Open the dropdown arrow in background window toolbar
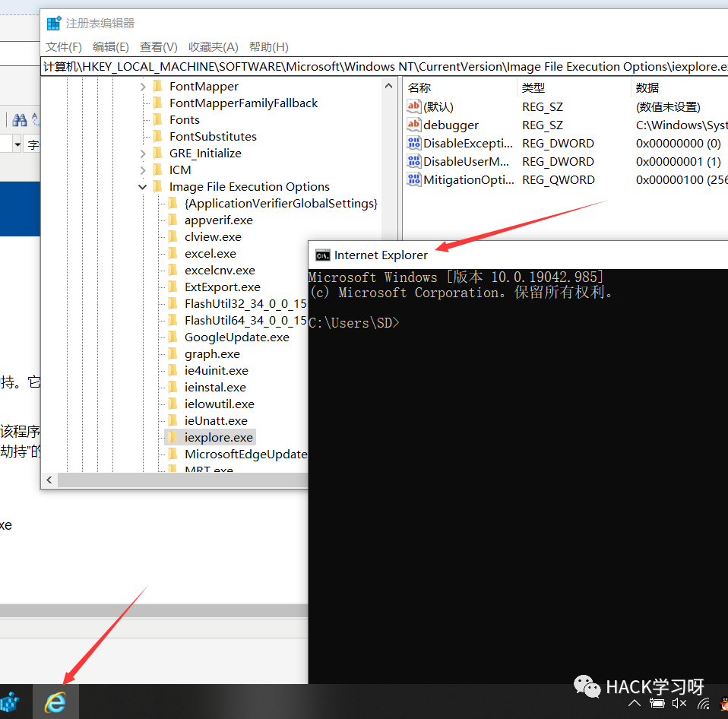The image size is (728, 719). (17, 144)
